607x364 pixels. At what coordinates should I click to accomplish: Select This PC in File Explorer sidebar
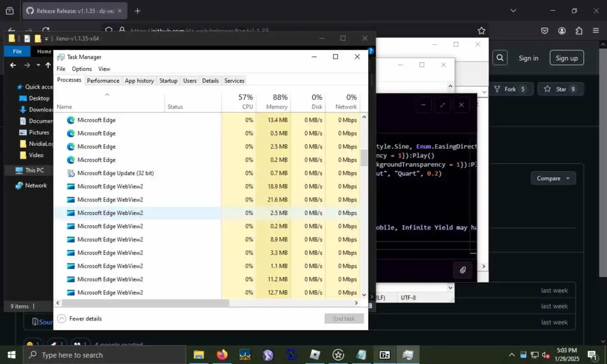(29, 170)
